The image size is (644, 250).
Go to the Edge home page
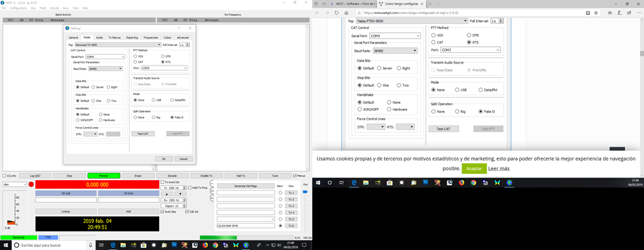click(347, 13)
